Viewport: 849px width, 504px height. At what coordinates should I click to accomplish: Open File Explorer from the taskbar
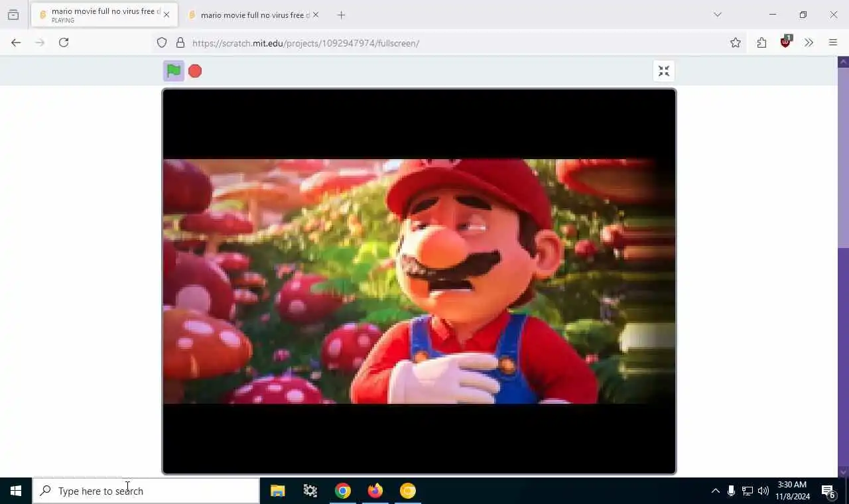click(277, 491)
